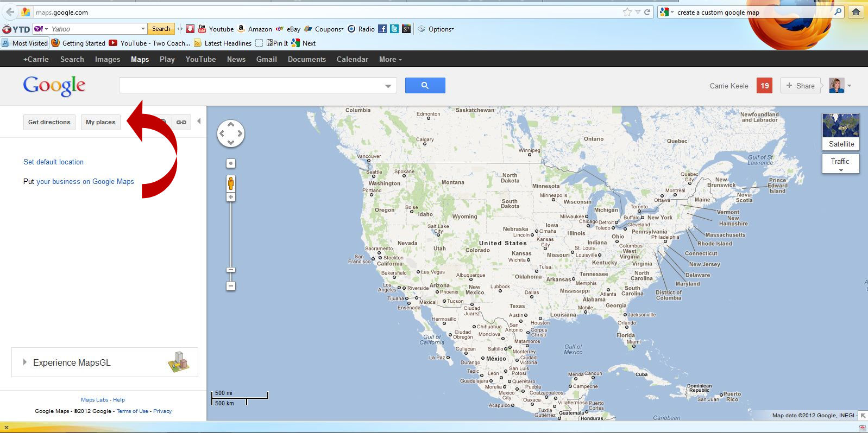Switch to Satellite map view
The width and height of the screenshot is (868, 433).
[841, 132]
